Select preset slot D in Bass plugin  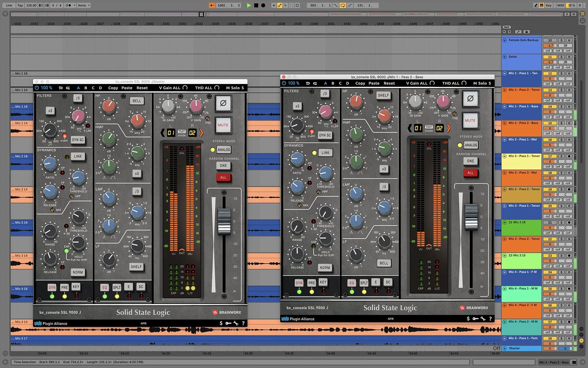[x=347, y=83]
